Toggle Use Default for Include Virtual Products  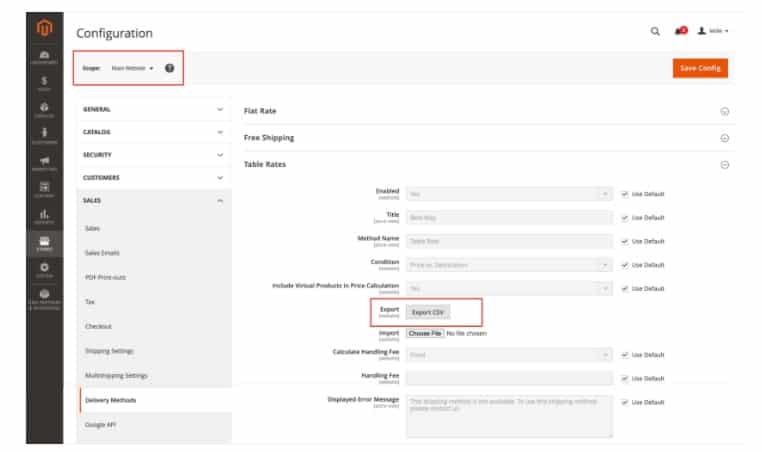tap(625, 289)
